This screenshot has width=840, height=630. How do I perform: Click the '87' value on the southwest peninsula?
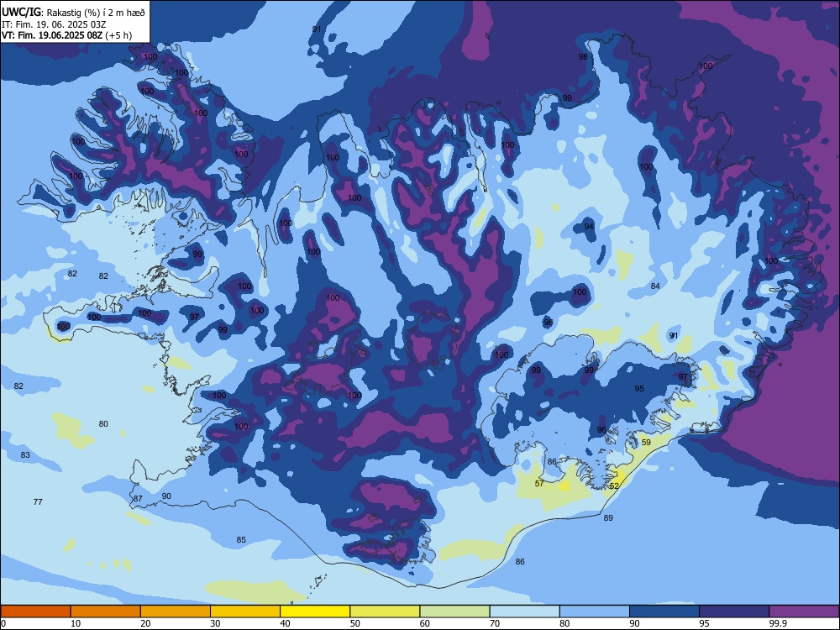pos(139,499)
